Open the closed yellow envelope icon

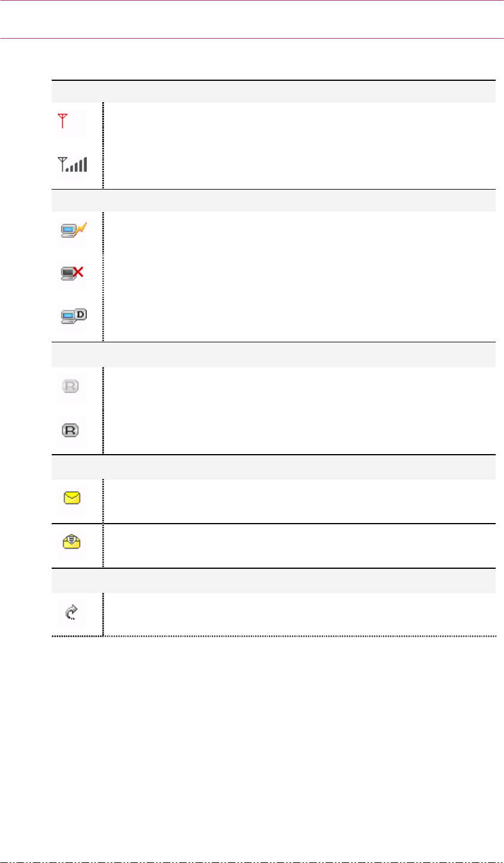(x=72, y=498)
